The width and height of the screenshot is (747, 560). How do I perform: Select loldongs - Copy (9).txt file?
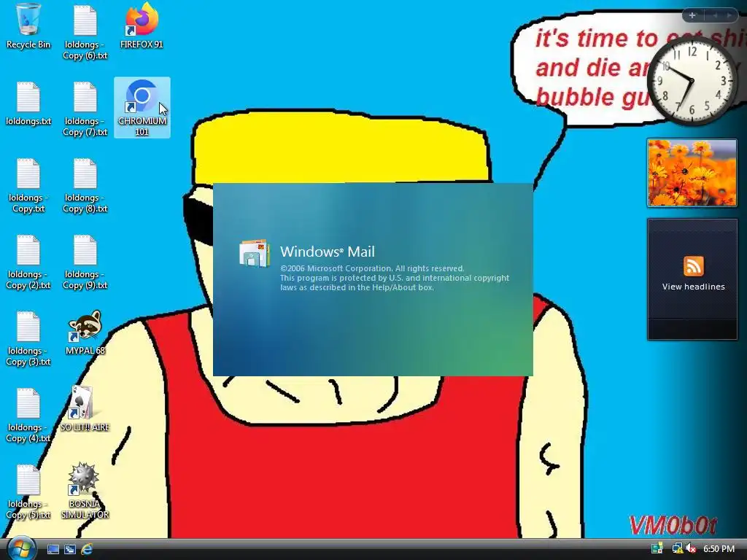click(85, 262)
